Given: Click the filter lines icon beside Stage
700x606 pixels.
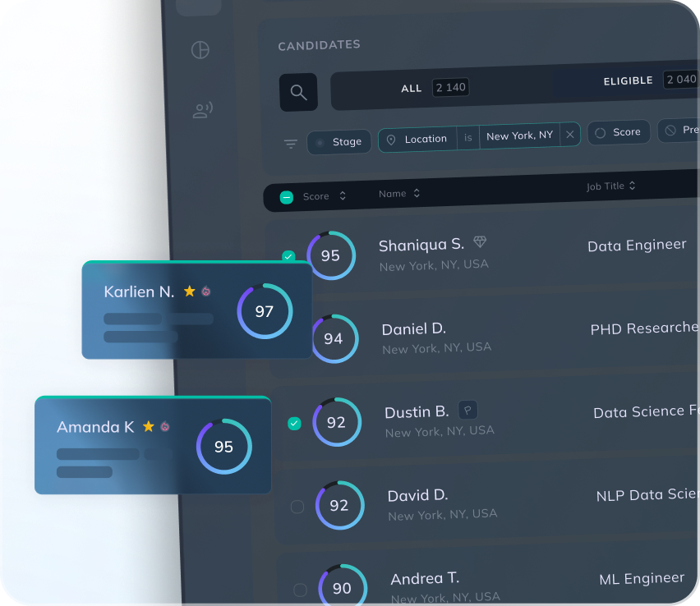Looking at the screenshot, I should coord(291,144).
